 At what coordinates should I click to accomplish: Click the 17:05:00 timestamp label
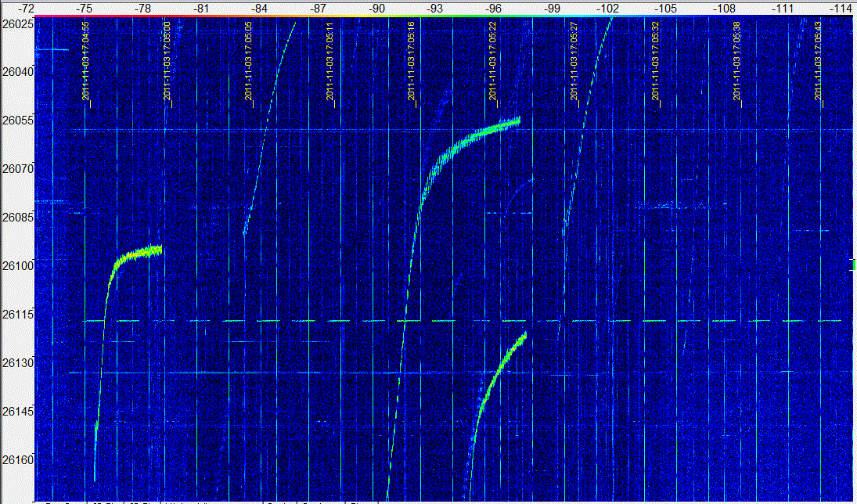tap(167, 60)
